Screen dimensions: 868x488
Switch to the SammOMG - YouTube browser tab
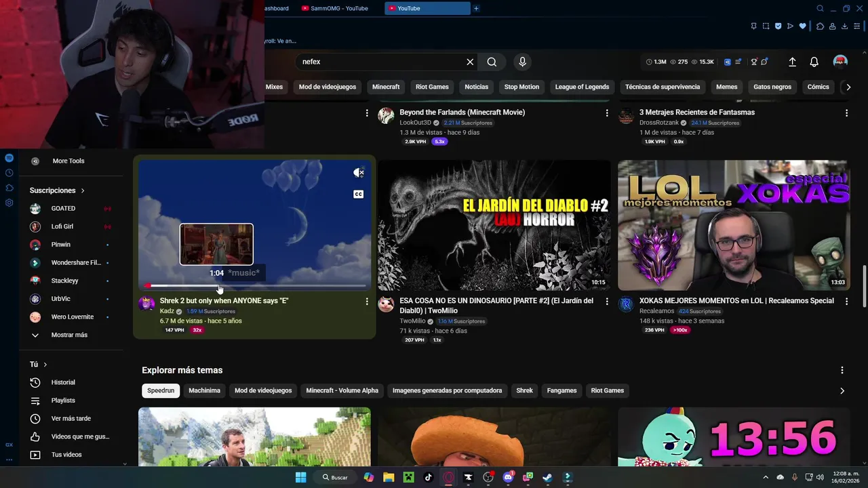tap(338, 9)
